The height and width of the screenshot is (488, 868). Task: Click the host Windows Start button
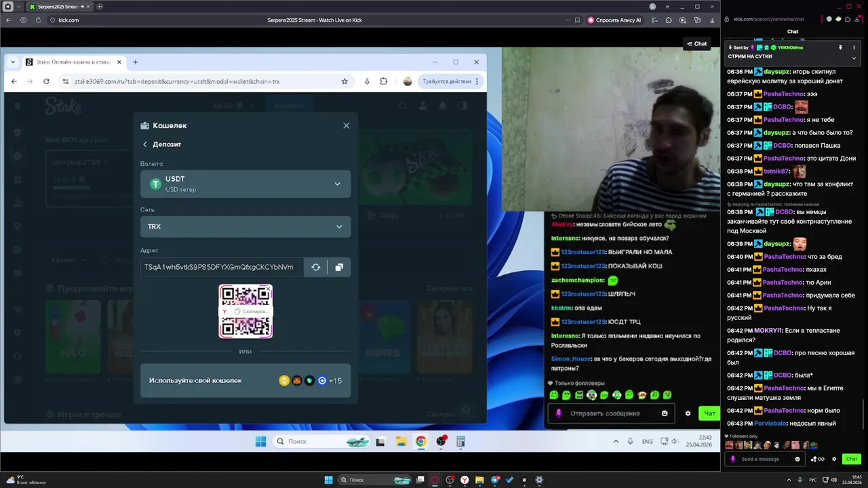[328, 480]
